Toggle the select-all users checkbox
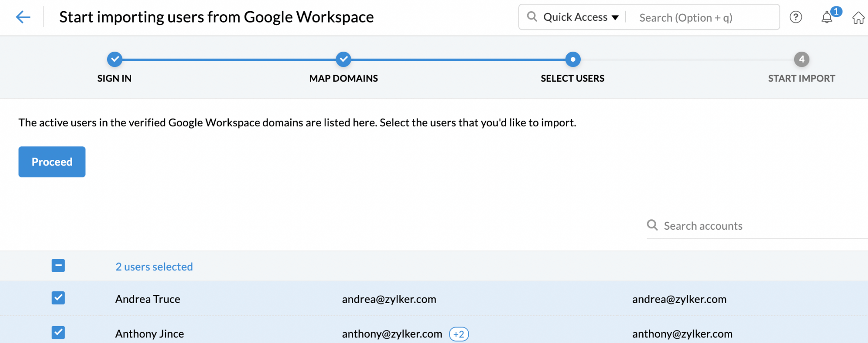This screenshot has height=343, width=868. coord(58,266)
